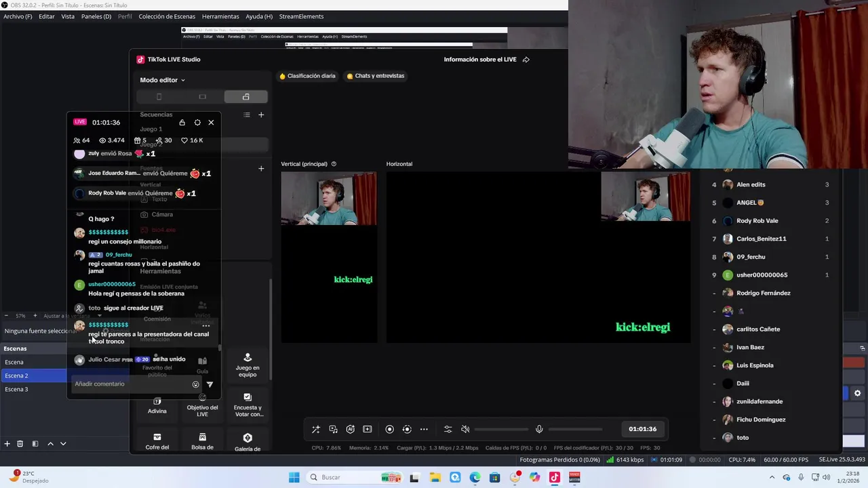Viewport: 868px width, 488px height.
Task: Open Modo editor dropdown
Action: 163,80
